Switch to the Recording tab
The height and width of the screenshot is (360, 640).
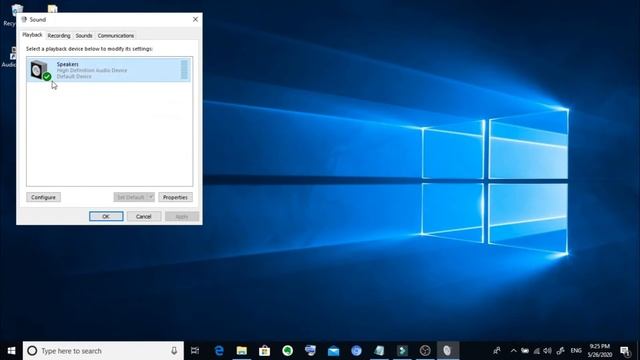[x=59, y=36]
